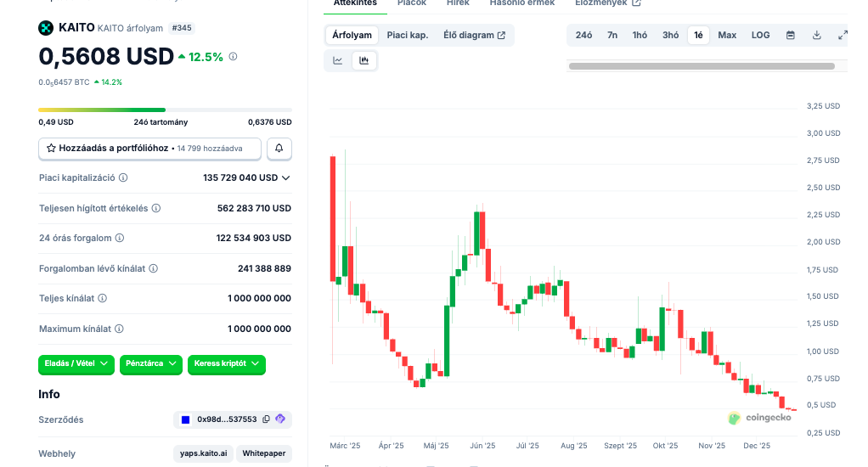Switch to the Piacok tab

coord(412,3)
